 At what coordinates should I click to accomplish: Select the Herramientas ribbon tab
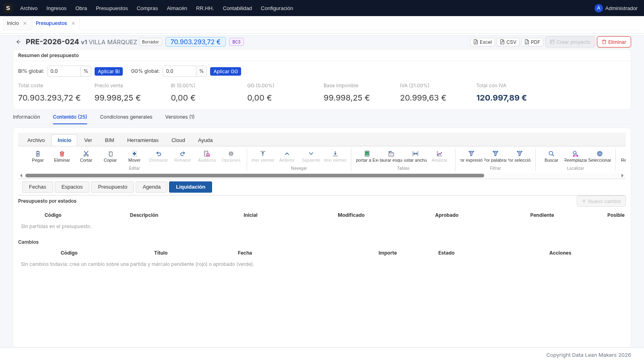143,140
